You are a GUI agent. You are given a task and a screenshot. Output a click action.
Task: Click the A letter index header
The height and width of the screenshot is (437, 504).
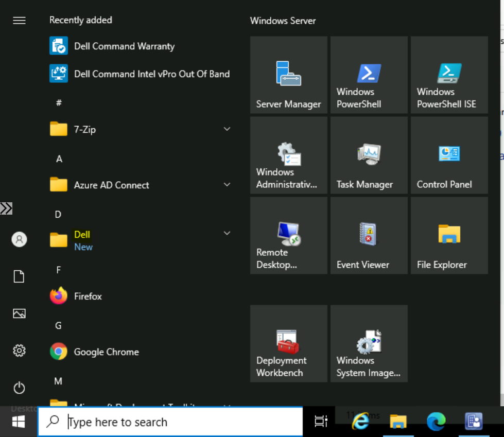pos(59,159)
